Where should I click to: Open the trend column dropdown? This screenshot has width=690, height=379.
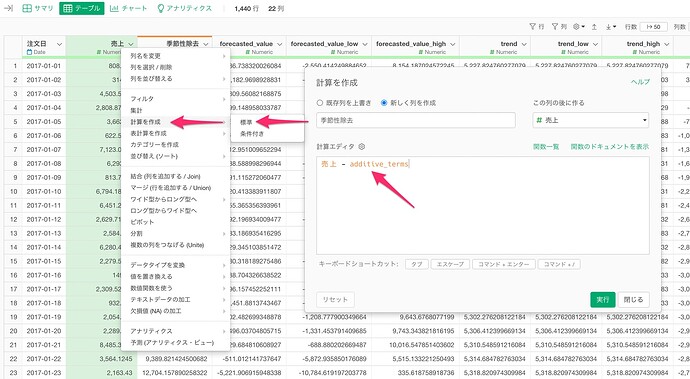(524, 44)
